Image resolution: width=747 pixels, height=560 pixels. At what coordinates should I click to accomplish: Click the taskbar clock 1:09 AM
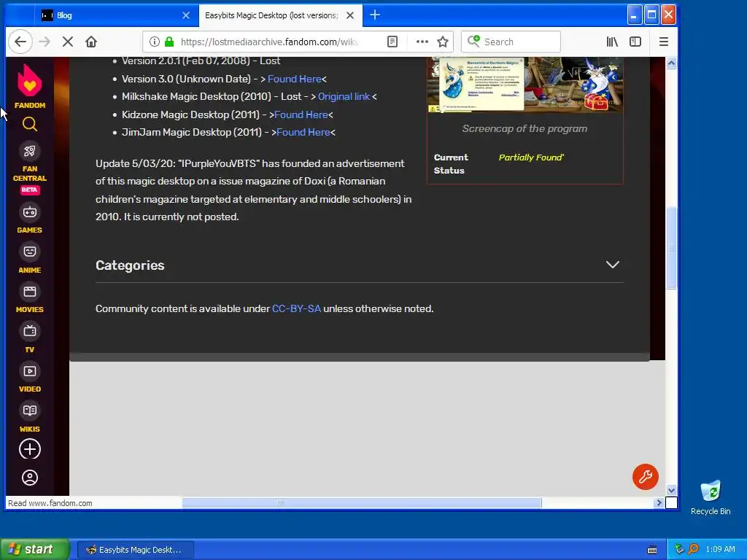click(720, 550)
